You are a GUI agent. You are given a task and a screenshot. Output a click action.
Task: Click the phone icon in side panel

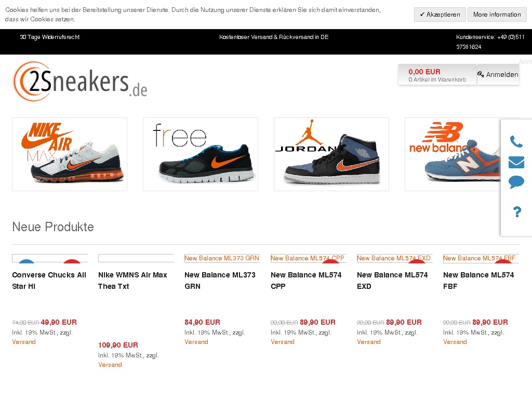click(x=516, y=141)
